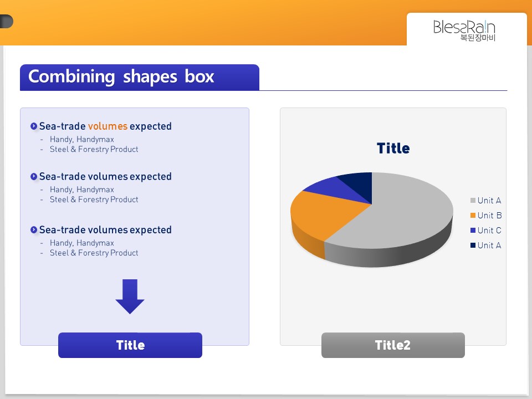Click the second blue arrow bullet icon
532x399 pixels.
(34, 176)
